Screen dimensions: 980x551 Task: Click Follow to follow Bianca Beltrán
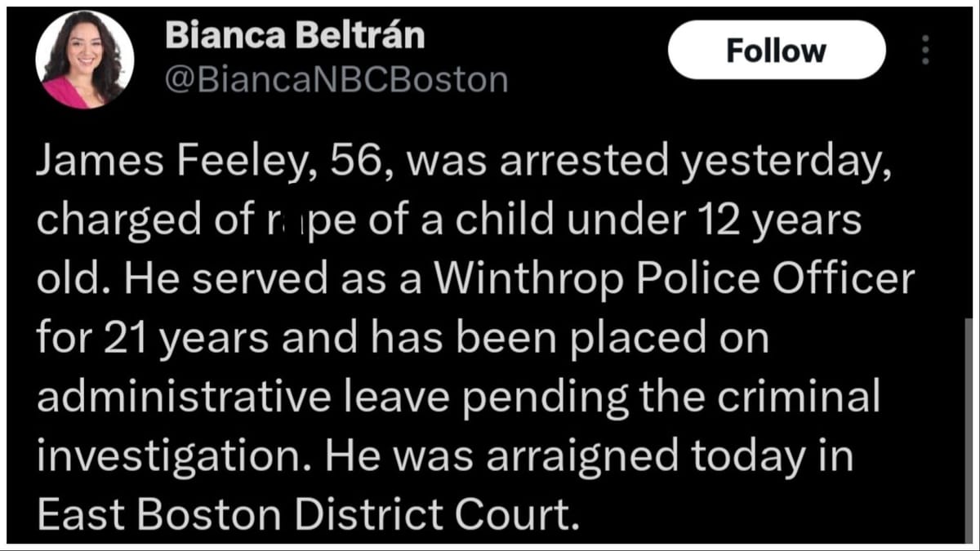[x=776, y=51]
